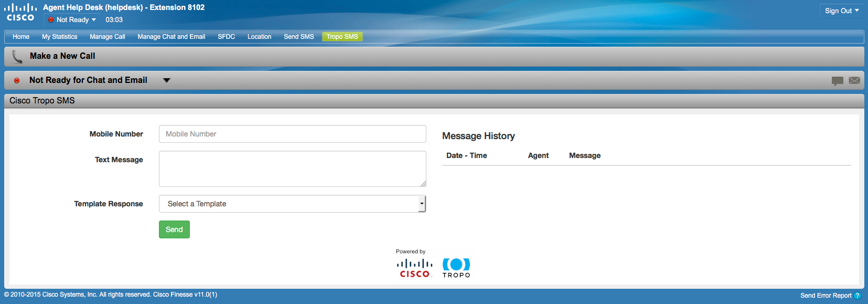Viewport: 868px width, 304px height.
Task: Open the chat bubble icon
Action: click(838, 81)
